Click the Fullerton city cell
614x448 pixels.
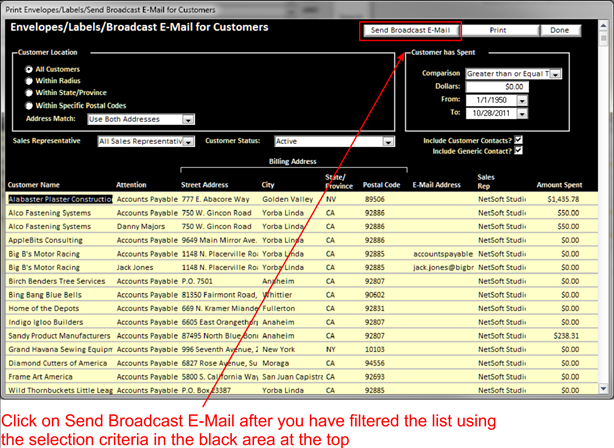click(278, 309)
